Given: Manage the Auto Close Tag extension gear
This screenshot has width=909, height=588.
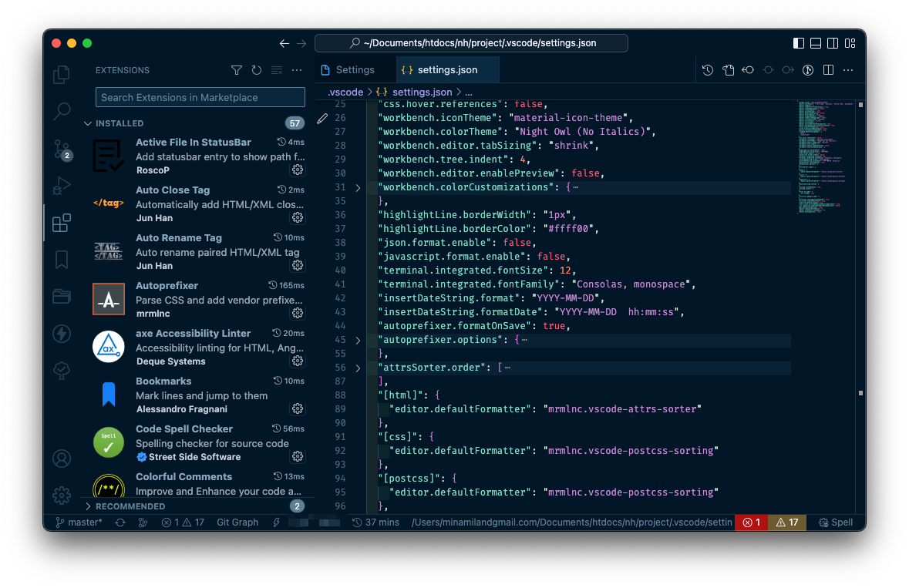Looking at the screenshot, I should 298,217.
